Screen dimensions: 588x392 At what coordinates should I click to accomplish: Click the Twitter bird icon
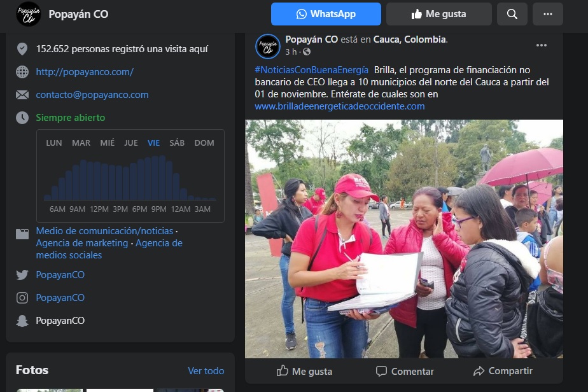tap(22, 275)
